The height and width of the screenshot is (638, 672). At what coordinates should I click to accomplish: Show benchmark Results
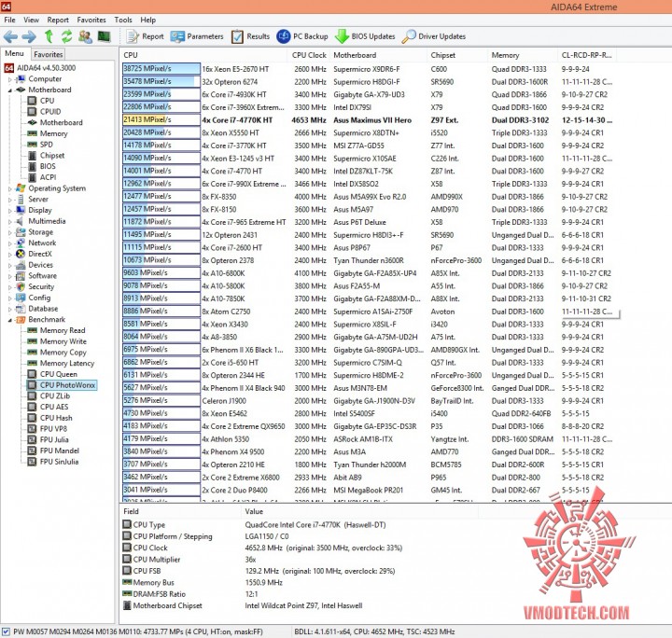[250, 36]
